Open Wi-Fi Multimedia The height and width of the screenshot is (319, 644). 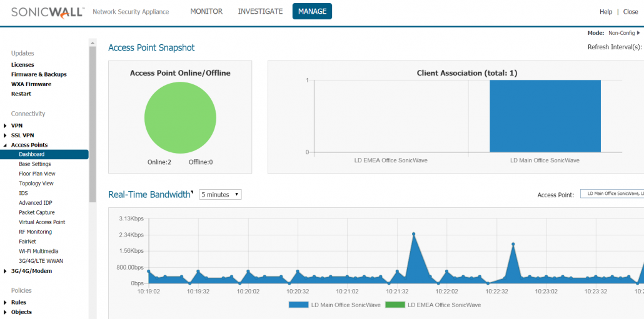coord(39,251)
